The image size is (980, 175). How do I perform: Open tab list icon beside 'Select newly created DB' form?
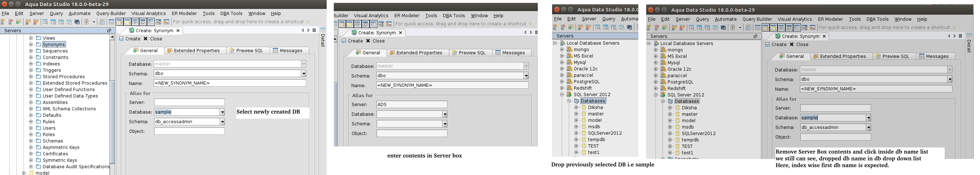tap(314, 30)
